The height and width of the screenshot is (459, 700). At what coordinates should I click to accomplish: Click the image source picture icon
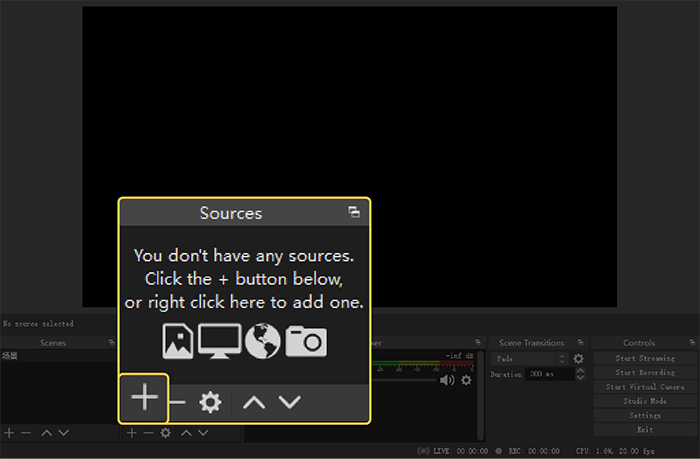tap(177, 341)
